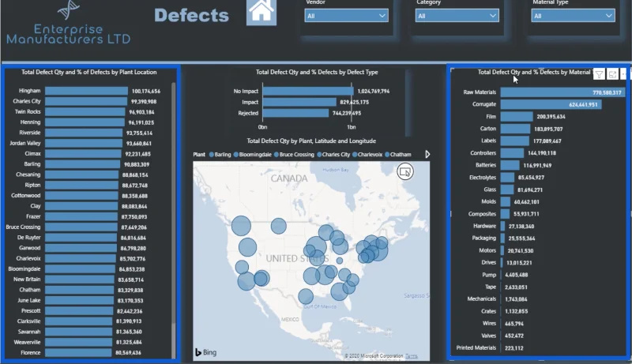
Task: Click the Defects page title
Action: click(191, 15)
